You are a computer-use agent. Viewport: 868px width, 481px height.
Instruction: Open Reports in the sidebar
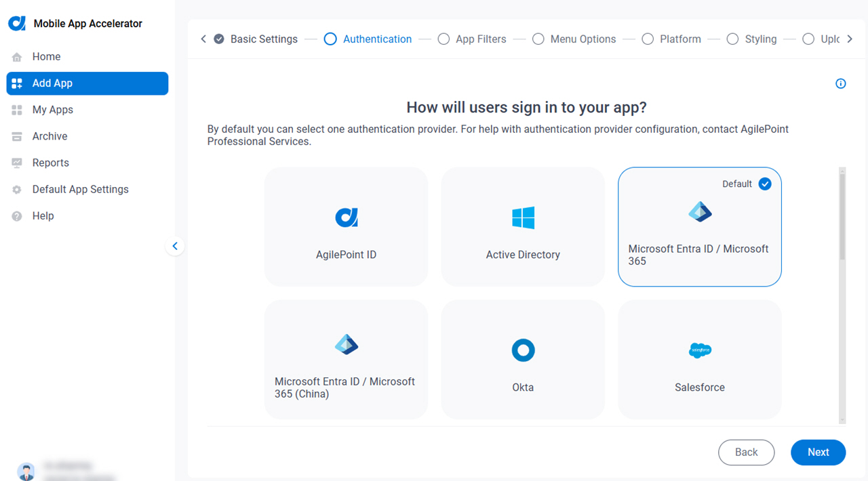point(87,163)
